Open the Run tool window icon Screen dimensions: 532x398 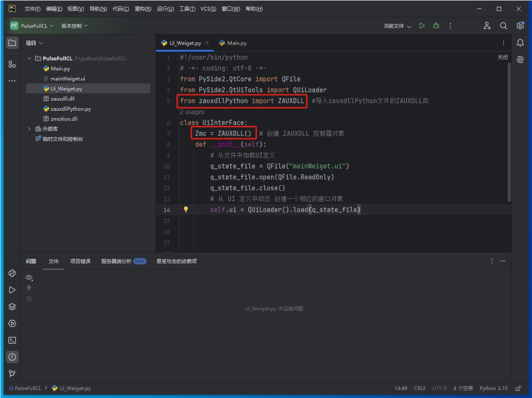12,290
